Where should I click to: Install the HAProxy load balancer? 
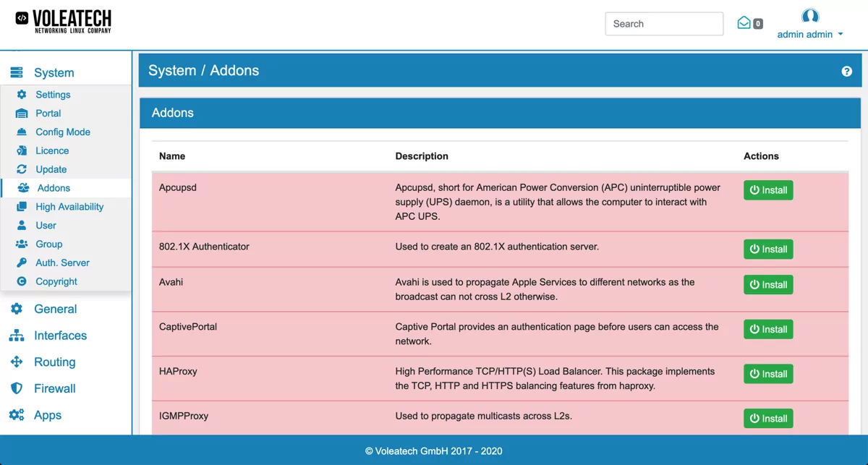coord(768,374)
